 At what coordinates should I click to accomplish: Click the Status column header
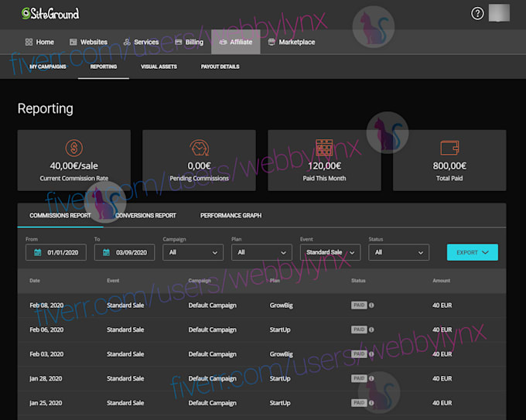click(358, 281)
